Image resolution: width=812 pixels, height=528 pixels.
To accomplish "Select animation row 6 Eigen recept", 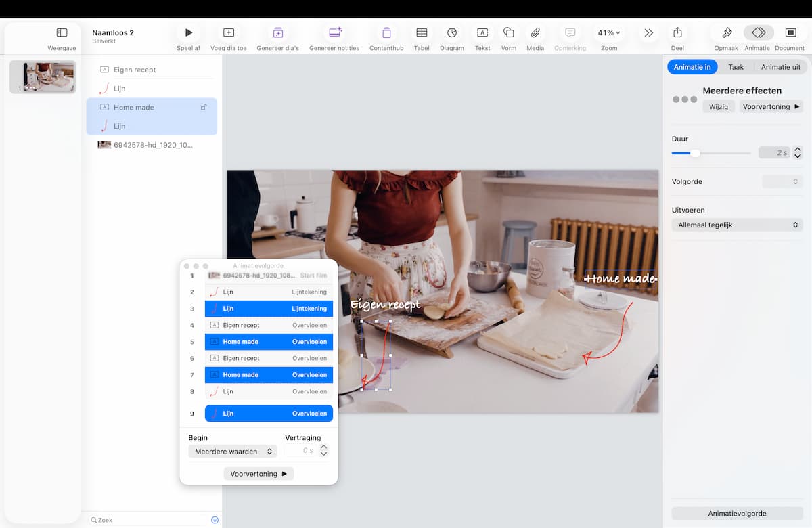I will coord(269,358).
